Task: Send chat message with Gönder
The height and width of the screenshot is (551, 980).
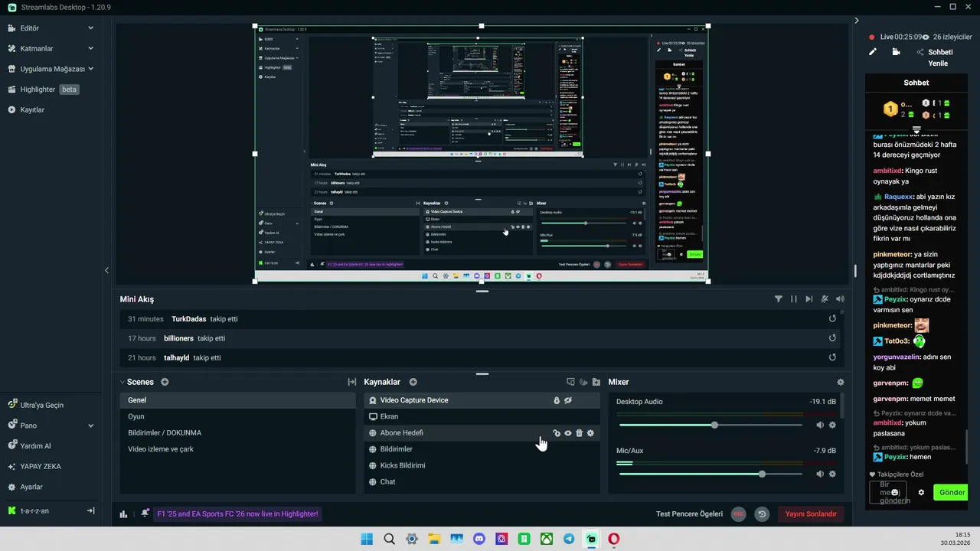Action: 951,493
